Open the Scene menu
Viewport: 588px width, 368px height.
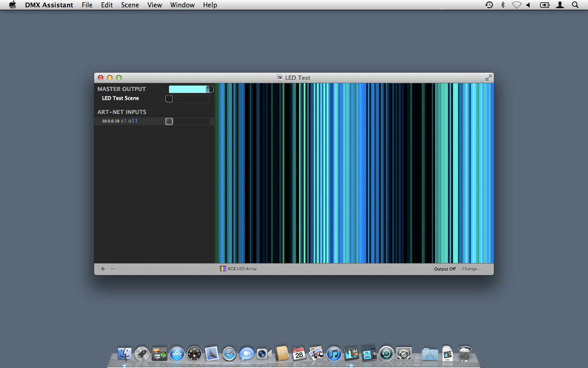pyautogui.click(x=130, y=5)
